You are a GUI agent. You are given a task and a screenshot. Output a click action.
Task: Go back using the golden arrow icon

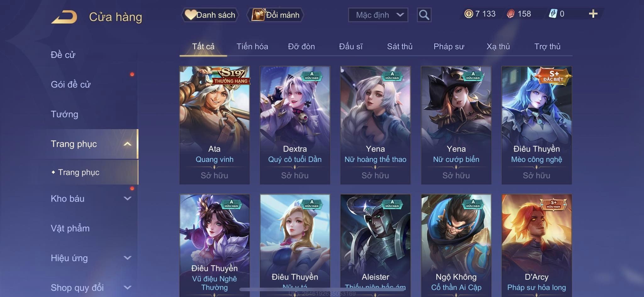pyautogui.click(x=64, y=17)
